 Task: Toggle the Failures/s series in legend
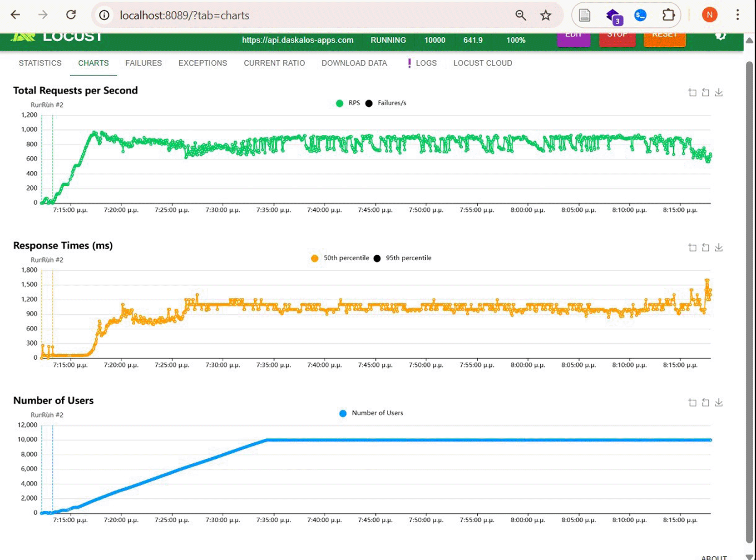tap(386, 103)
